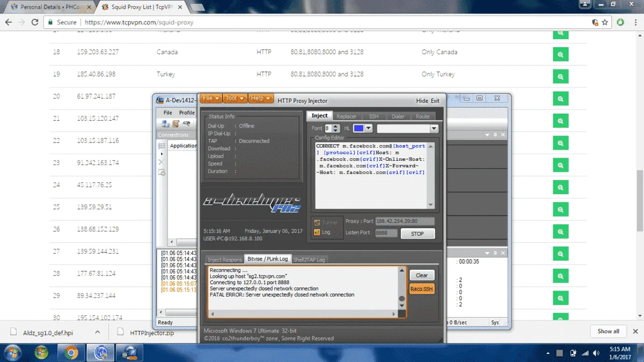Open the Shell2TAP Log tab
This screenshot has height=362, width=644.
pos(309,260)
